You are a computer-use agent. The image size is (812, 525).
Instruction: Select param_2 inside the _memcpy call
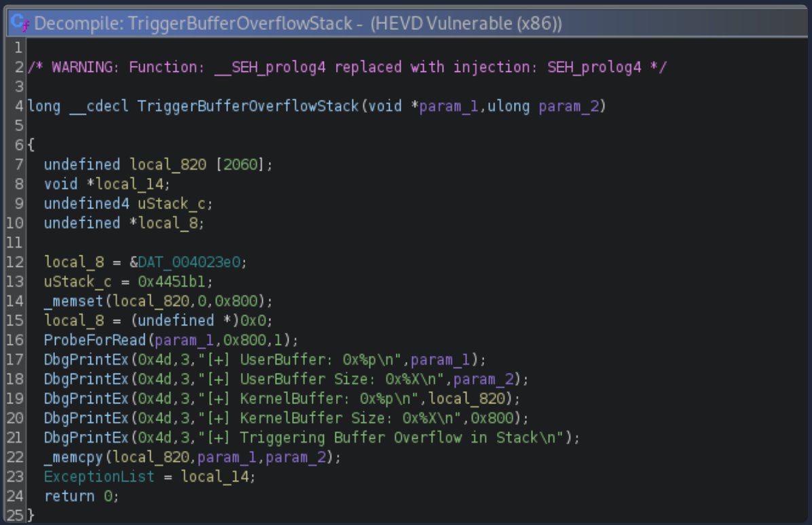point(296,457)
